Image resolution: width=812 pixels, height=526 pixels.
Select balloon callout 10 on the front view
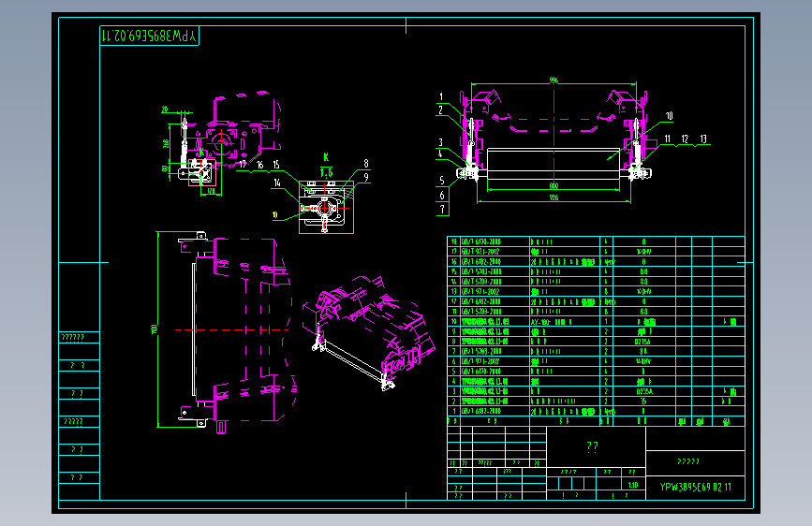point(669,116)
